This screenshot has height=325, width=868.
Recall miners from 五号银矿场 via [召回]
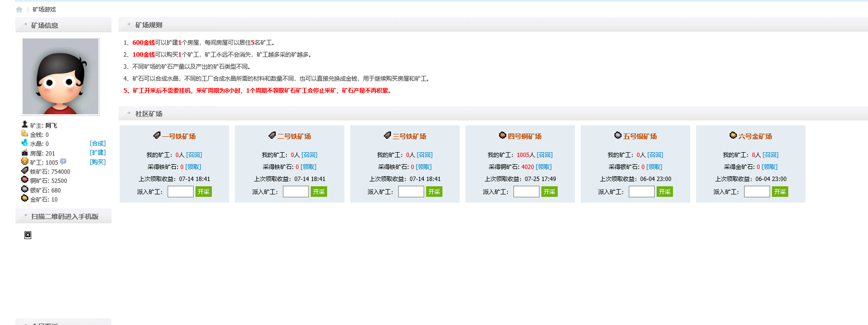655,155
